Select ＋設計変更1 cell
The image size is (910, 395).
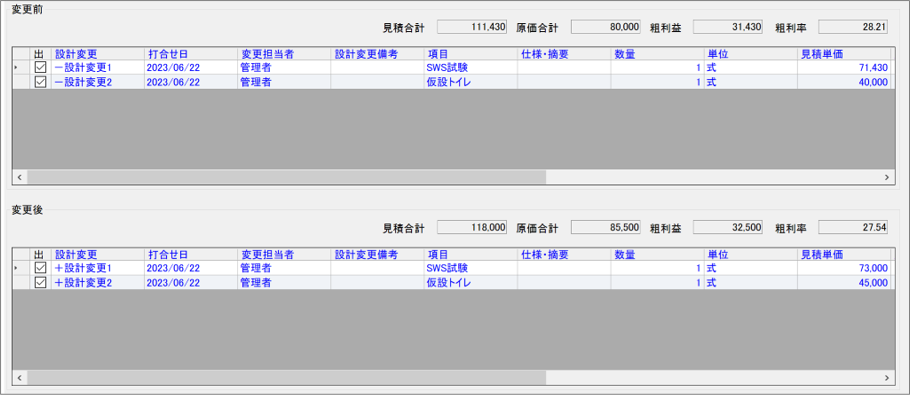(x=98, y=269)
